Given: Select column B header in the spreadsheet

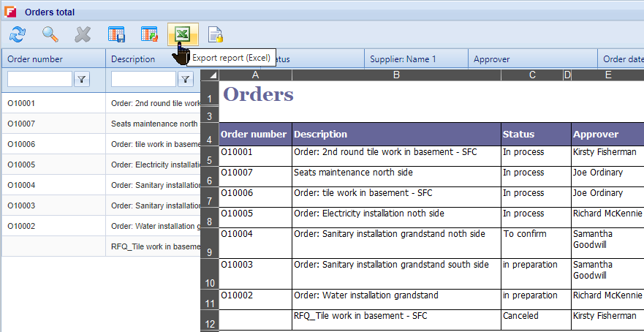Looking at the screenshot, I should point(396,75).
